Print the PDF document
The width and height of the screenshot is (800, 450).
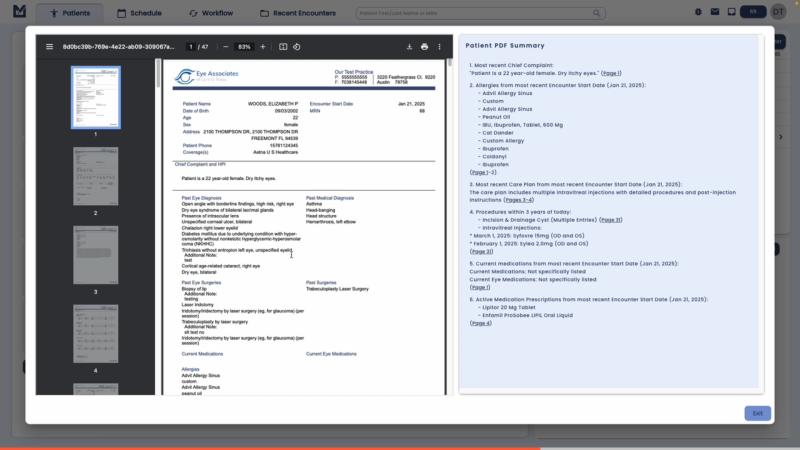click(x=424, y=46)
